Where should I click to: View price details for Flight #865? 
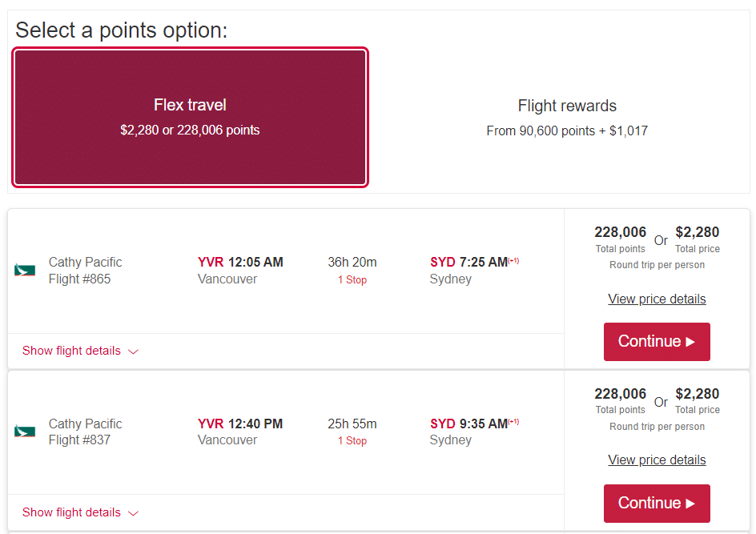tap(657, 299)
